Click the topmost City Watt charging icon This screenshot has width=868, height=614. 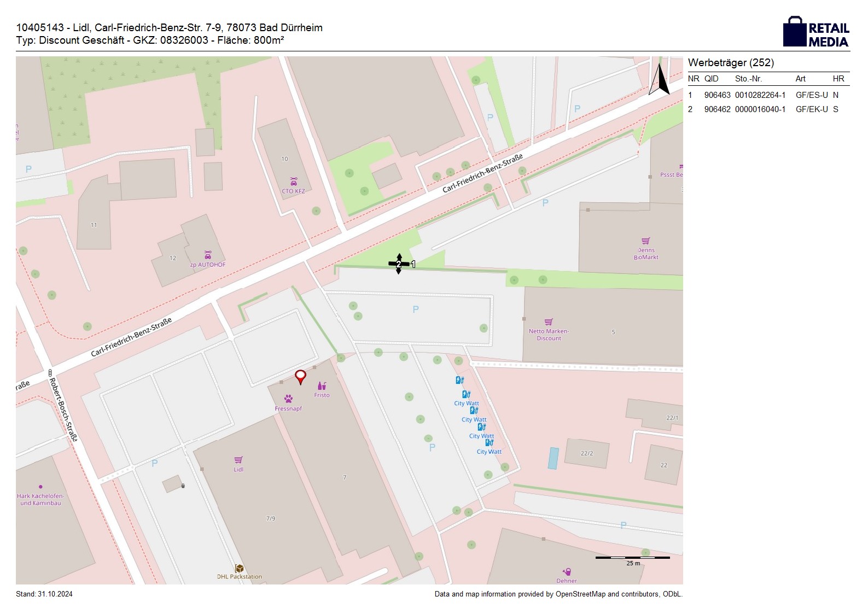tap(459, 380)
